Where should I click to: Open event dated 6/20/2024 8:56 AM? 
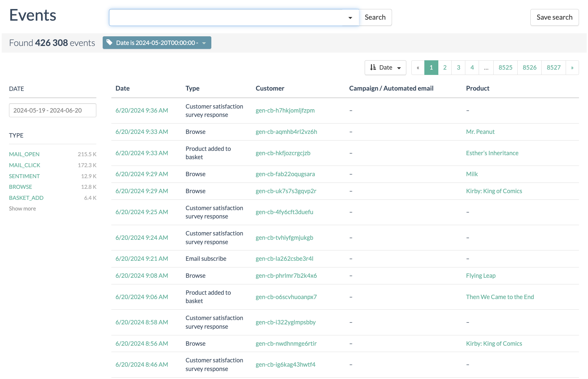[142, 344]
